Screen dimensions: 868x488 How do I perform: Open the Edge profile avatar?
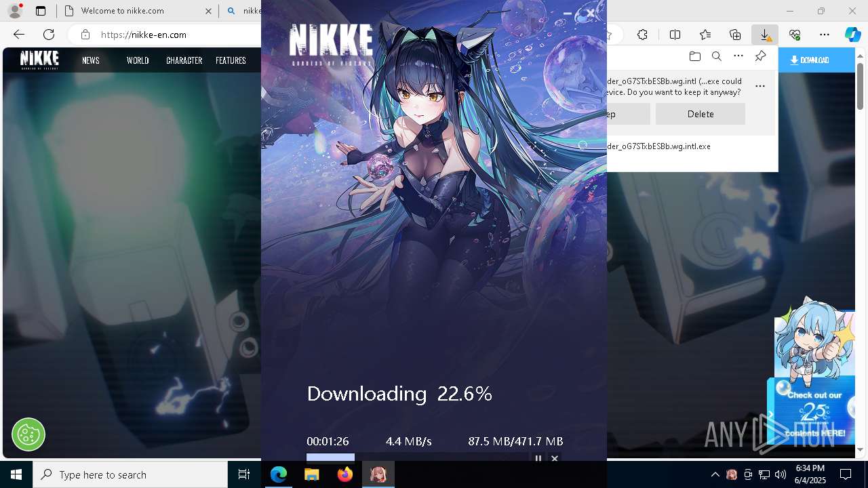14,11
